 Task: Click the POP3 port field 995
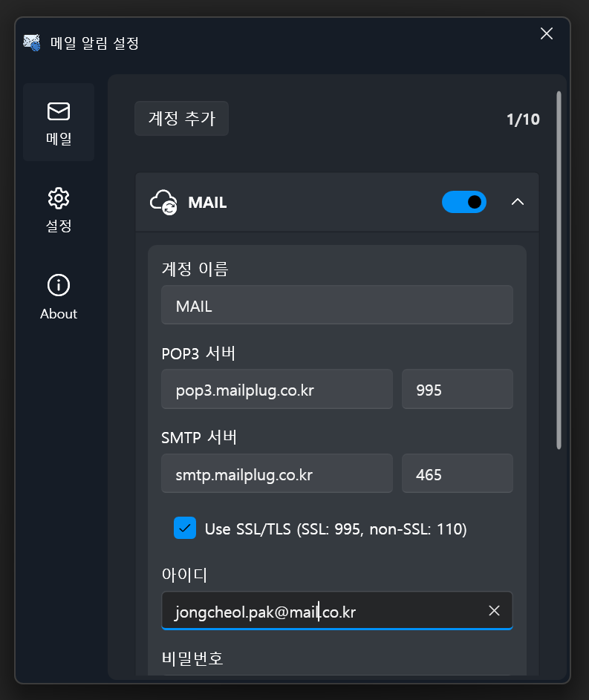(x=458, y=389)
